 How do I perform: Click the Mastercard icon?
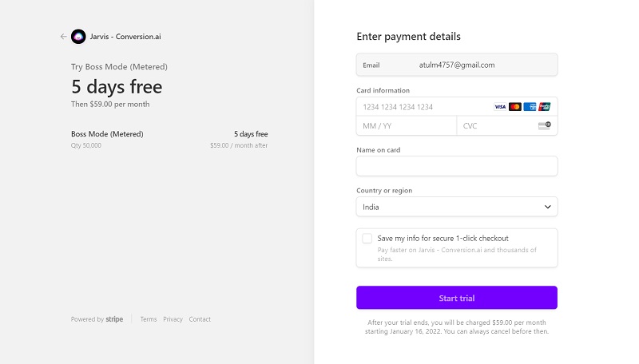coord(515,107)
